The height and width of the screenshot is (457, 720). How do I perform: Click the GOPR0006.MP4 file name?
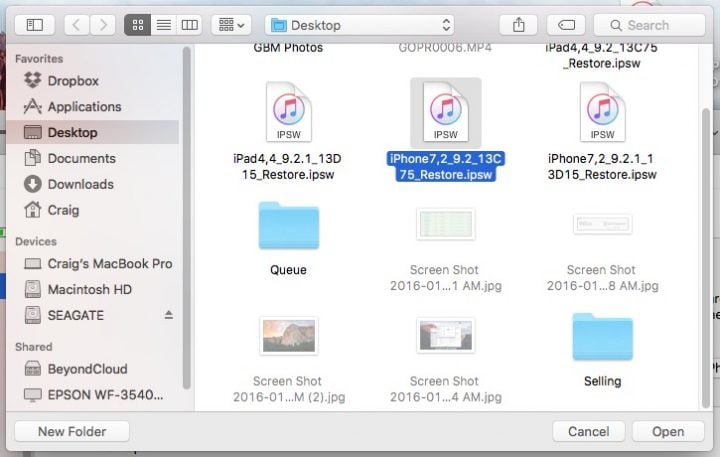coord(445,48)
